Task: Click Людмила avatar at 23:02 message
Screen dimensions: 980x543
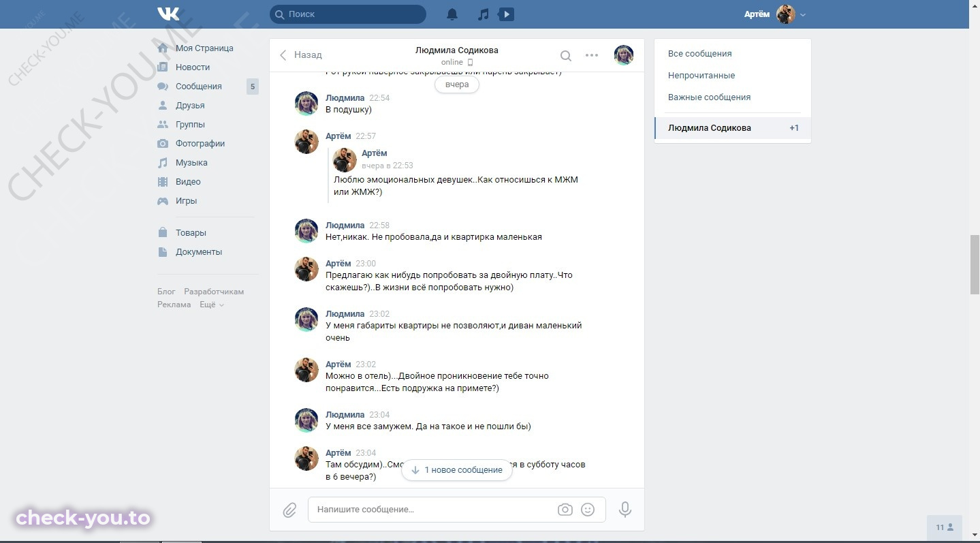Action: tap(306, 320)
